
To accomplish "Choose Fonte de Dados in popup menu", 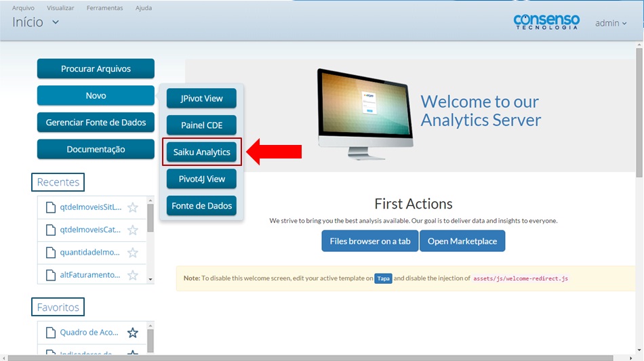I will pyautogui.click(x=201, y=206).
